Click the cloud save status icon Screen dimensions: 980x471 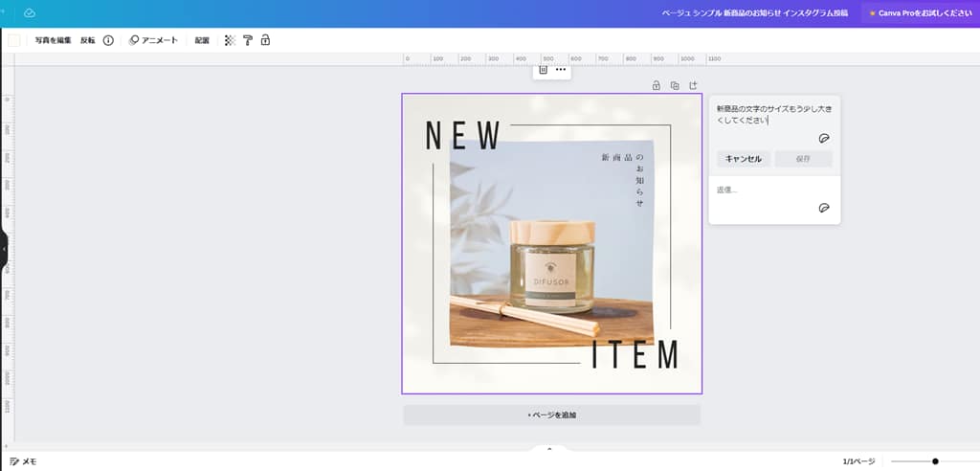click(x=30, y=13)
